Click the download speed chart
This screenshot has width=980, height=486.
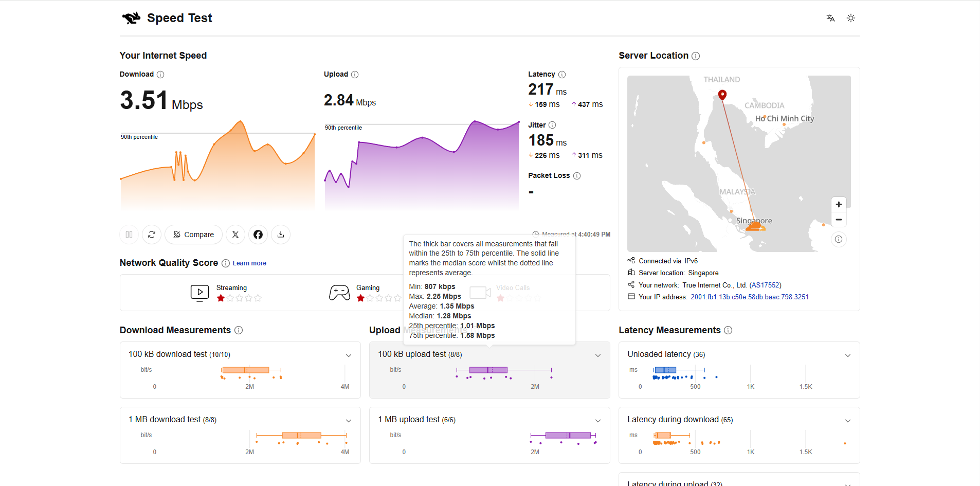pos(217,165)
